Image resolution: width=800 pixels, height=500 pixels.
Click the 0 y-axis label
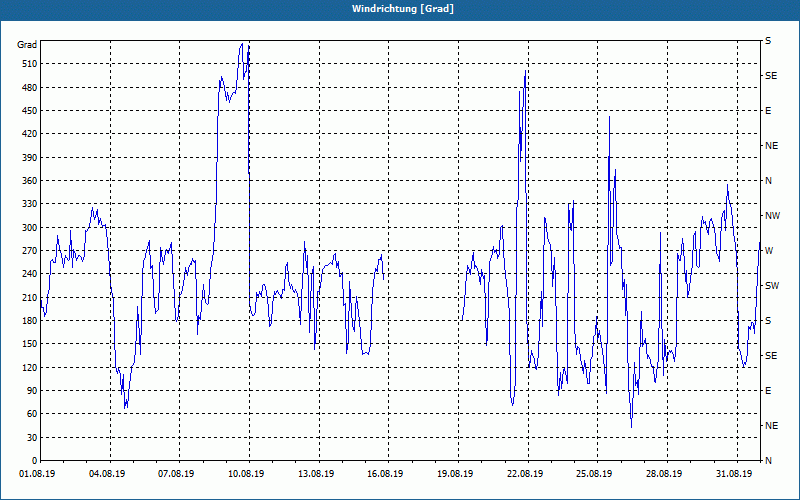(34, 461)
